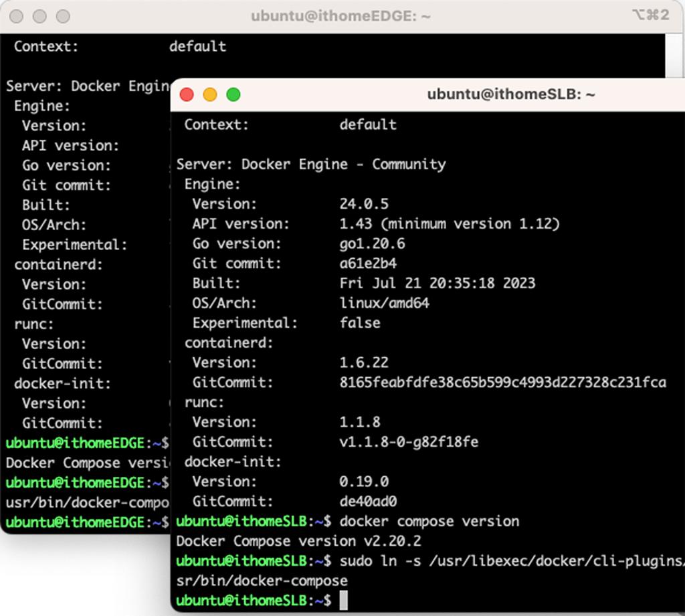
Task: Click 'OS/Arch:' label in ithomeEDGE
Action: pos(54,225)
